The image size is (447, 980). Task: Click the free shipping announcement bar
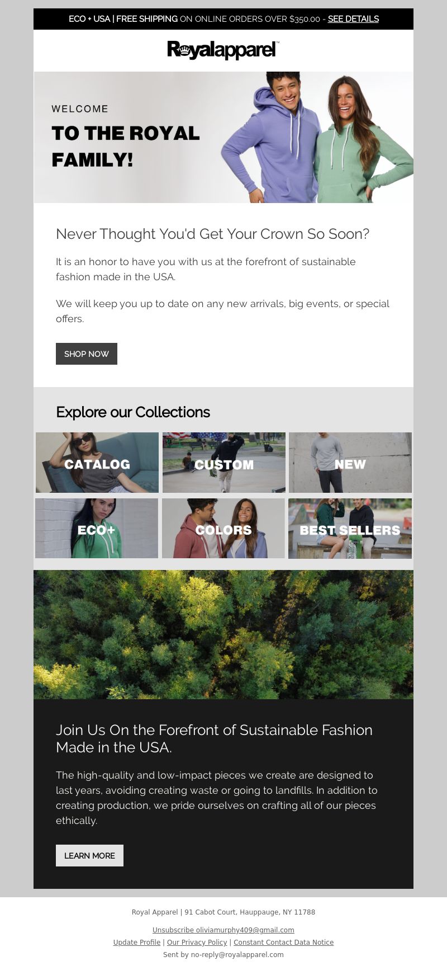(223, 19)
